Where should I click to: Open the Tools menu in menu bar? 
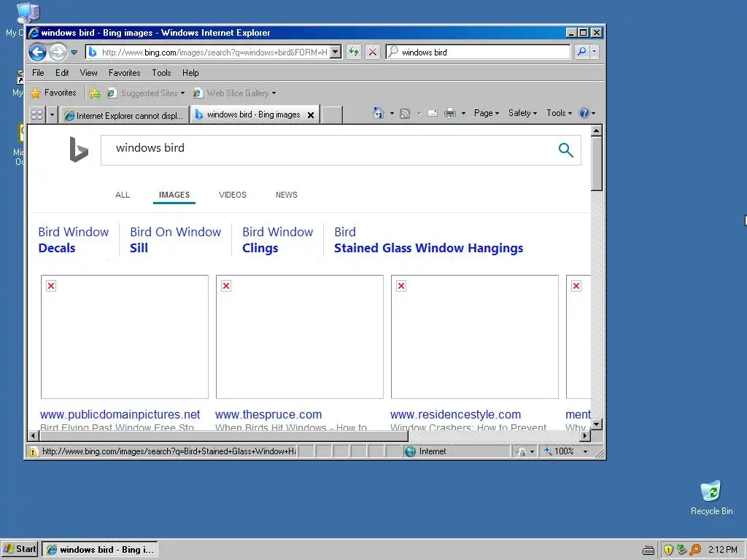click(x=161, y=73)
